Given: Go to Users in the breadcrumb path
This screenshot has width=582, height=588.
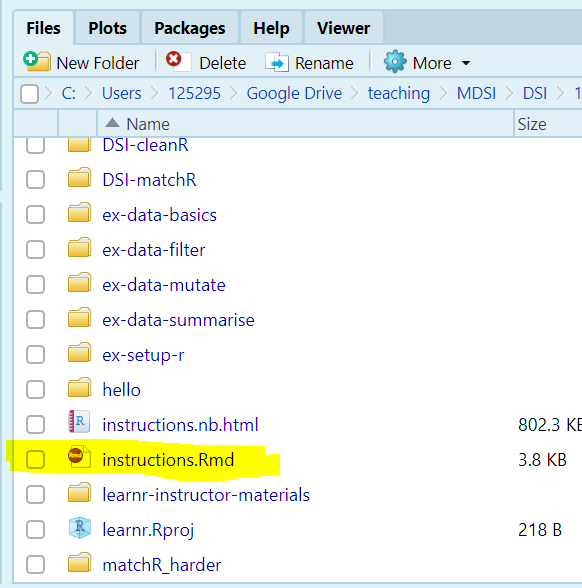Looking at the screenshot, I should click(122, 93).
